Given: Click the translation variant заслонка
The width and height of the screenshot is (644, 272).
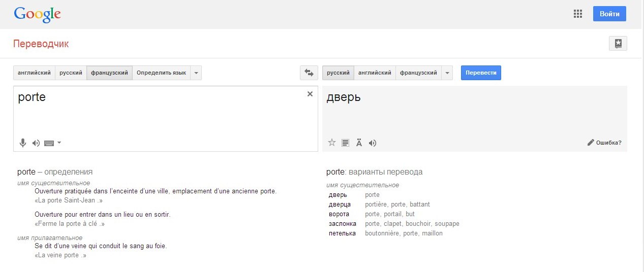Looking at the screenshot, I should 343,224.
